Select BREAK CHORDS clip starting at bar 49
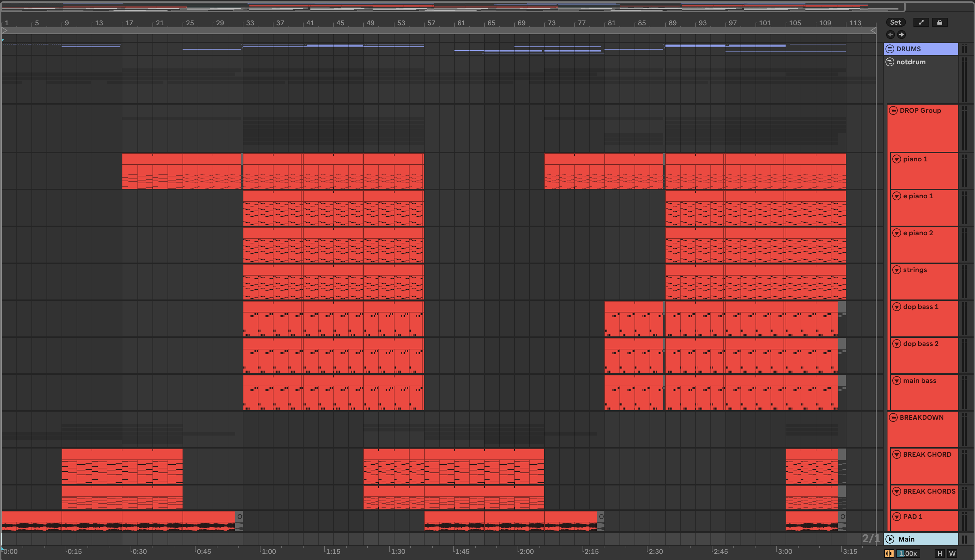Screen dimensions: 975x560 click(x=394, y=498)
